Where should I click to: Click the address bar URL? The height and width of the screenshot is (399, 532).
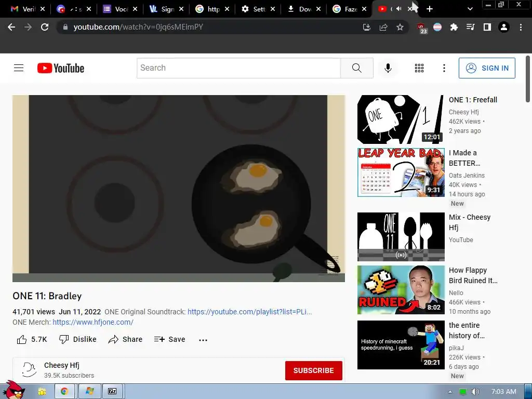tap(138, 27)
